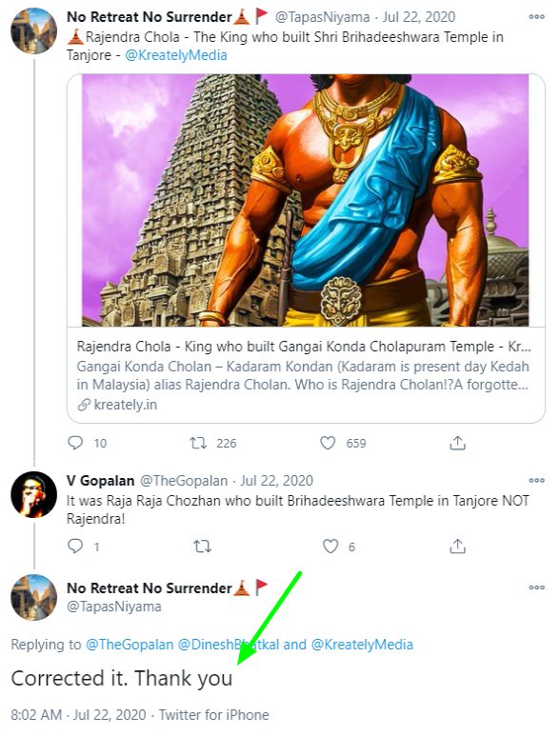This screenshot has height=737, width=560.
Task: Share V Gopalan's tweet
Action: click(x=457, y=546)
